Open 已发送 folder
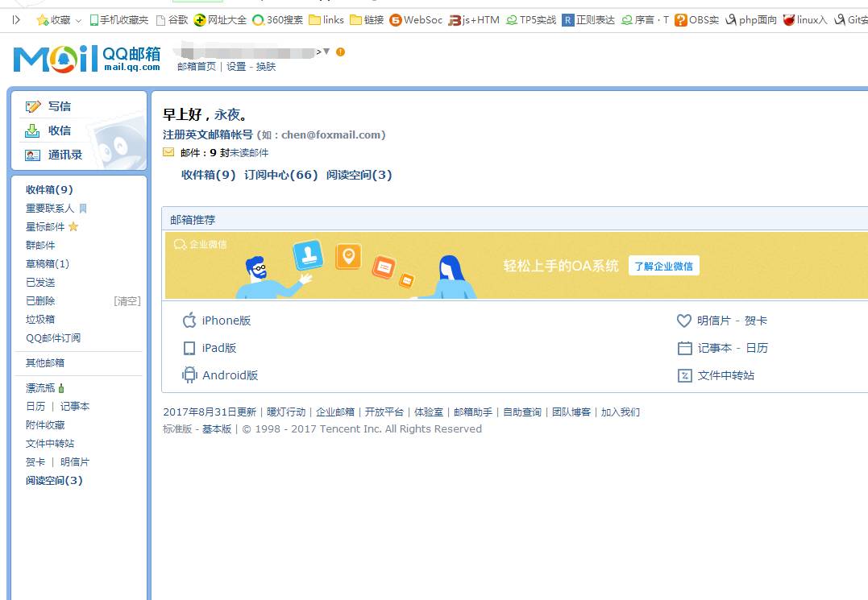This screenshot has width=868, height=600. (x=40, y=283)
